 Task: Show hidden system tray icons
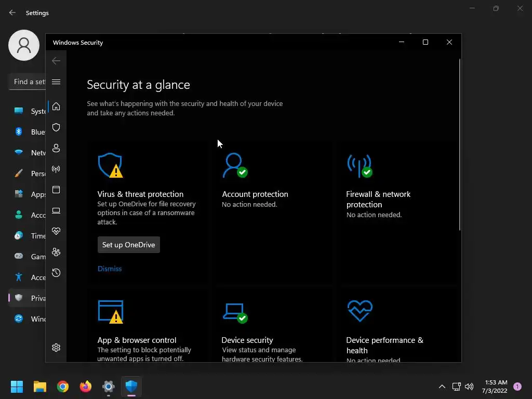[442, 387]
